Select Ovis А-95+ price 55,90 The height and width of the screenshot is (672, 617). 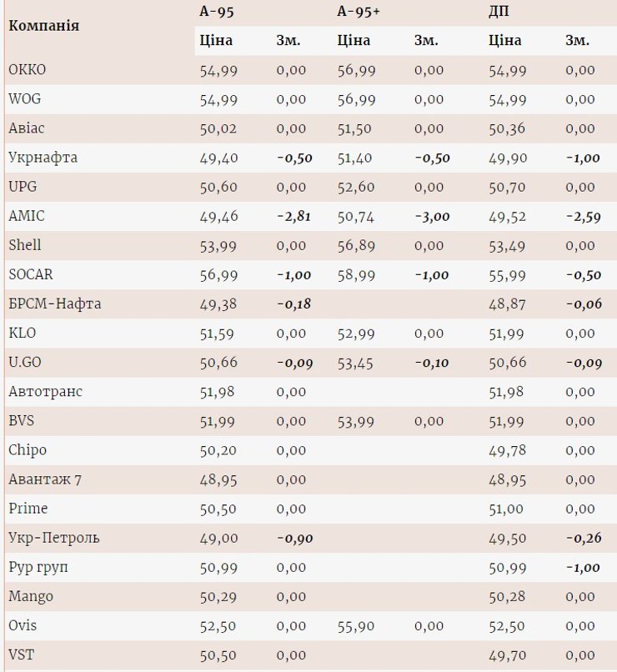pos(355,626)
